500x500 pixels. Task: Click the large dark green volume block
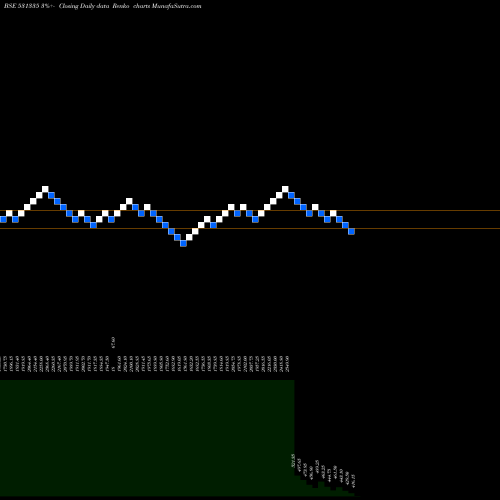click(147, 438)
